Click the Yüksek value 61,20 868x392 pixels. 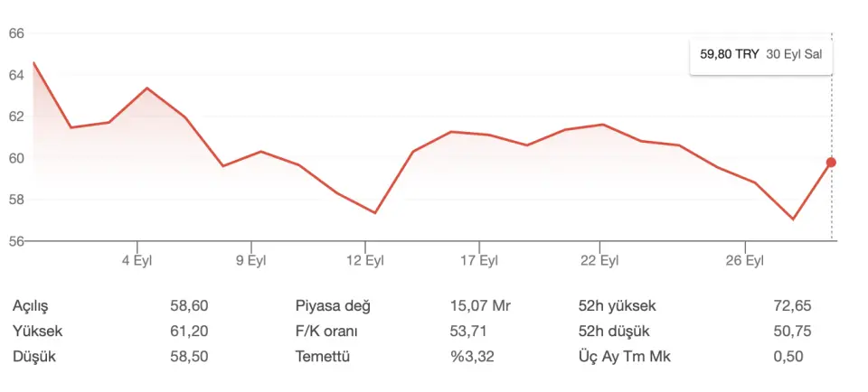coord(189,331)
